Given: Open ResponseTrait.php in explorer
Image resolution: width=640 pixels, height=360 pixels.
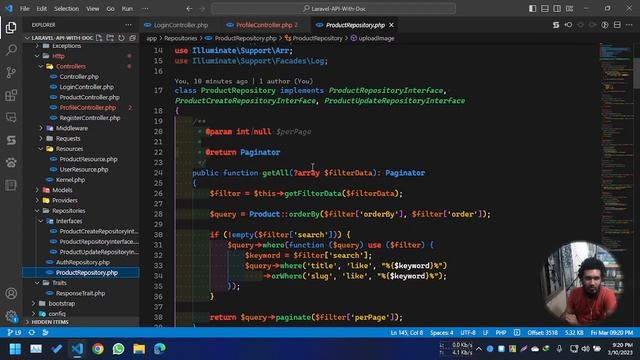Looking at the screenshot, I should click(80, 293).
